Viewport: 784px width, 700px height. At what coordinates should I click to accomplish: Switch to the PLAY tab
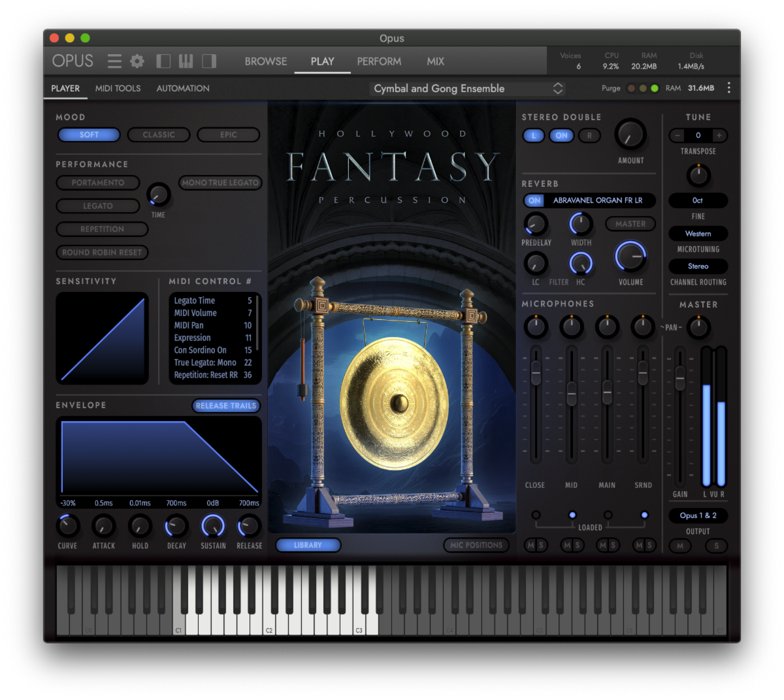tap(322, 61)
